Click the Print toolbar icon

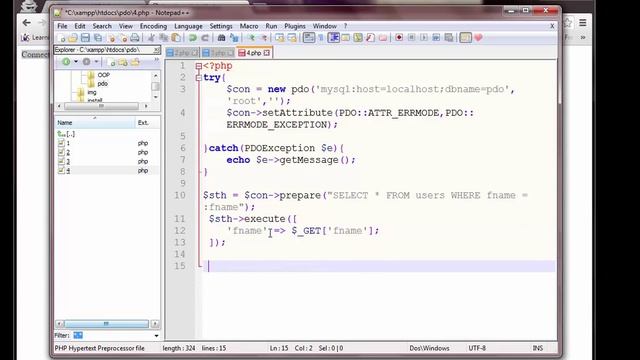pos(135,38)
